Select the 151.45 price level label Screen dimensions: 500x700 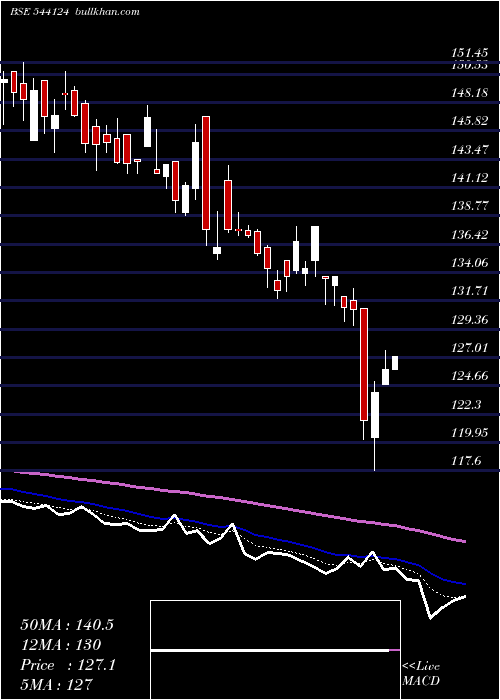(469, 54)
